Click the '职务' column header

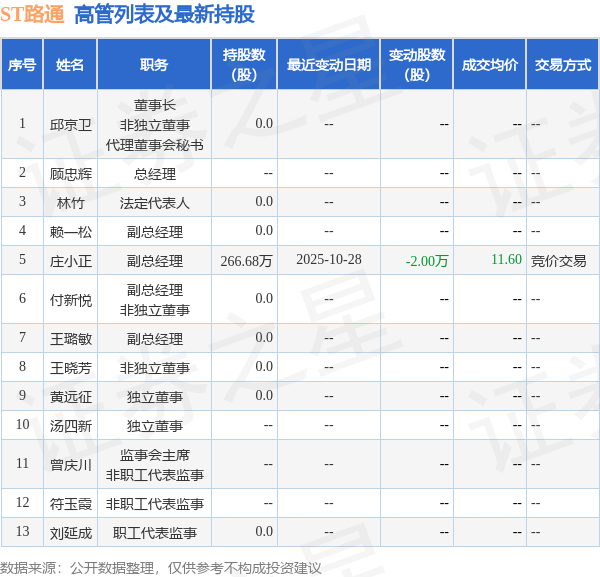(154, 65)
